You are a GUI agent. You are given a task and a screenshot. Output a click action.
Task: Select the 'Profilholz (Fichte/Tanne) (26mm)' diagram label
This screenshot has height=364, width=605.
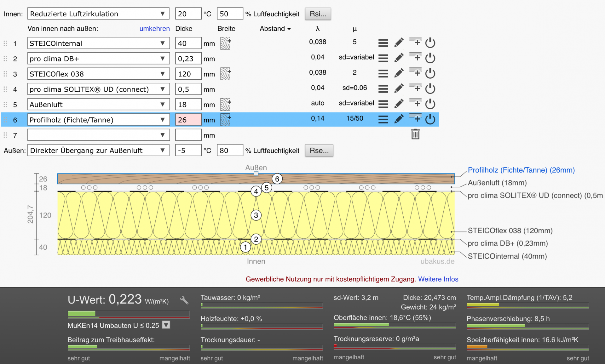521,170
